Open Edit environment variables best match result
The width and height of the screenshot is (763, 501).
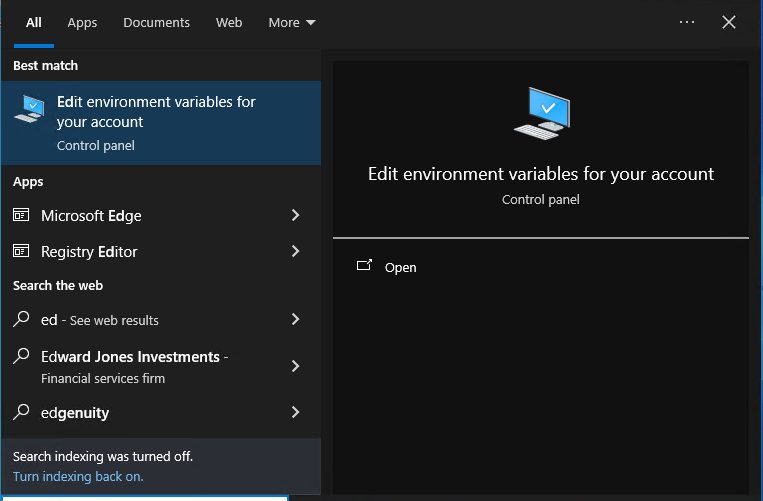(x=161, y=123)
